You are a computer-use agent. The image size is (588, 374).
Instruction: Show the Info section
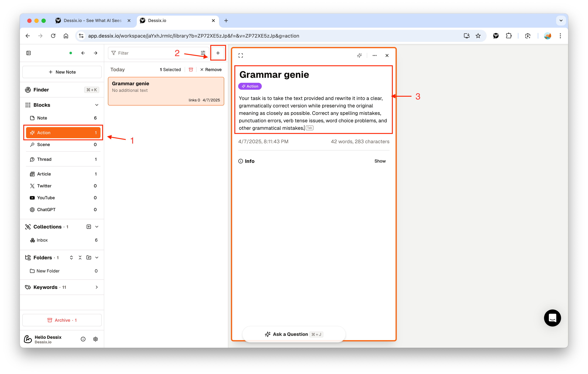point(380,161)
